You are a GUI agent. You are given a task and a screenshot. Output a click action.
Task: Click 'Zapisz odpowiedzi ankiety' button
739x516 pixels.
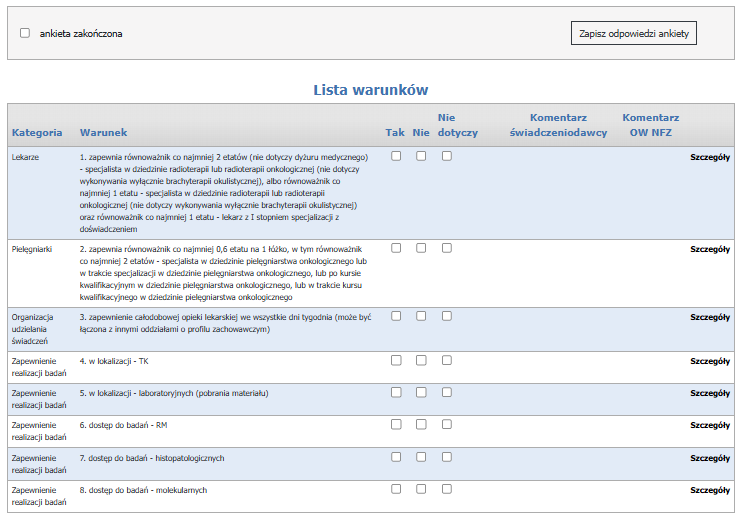coord(634,33)
